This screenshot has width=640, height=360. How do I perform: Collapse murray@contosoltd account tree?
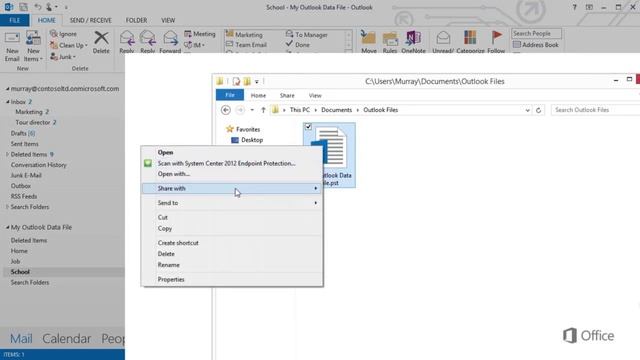click(x=7, y=89)
